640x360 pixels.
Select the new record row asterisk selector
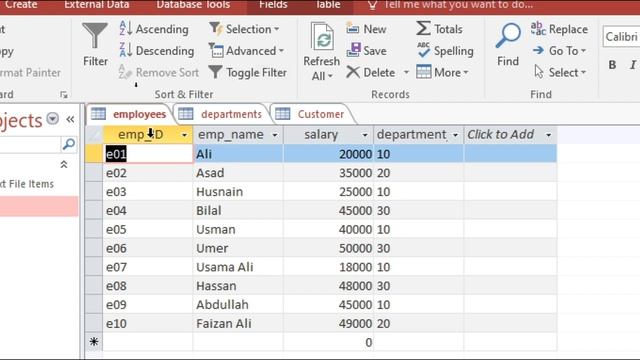click(94, 342)
